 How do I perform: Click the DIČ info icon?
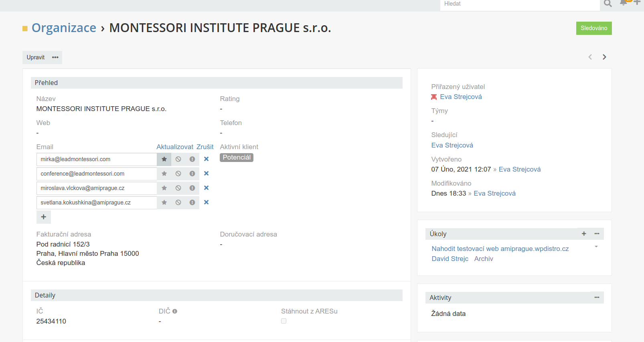[175, 311]
